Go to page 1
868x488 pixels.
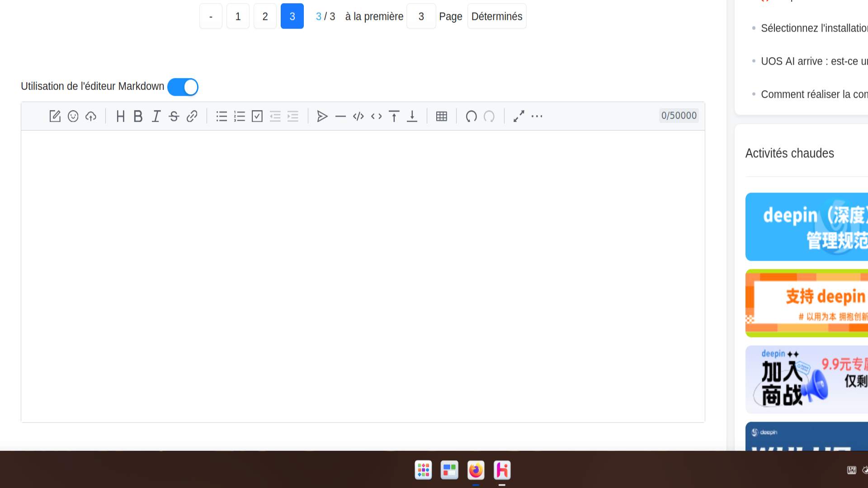[238, 16]
